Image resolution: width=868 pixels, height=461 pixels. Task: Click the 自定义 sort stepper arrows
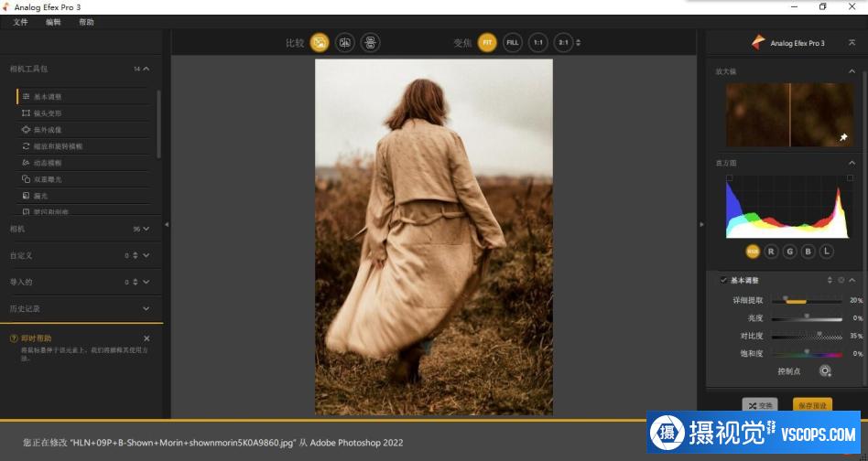click(x=136, y=255)
